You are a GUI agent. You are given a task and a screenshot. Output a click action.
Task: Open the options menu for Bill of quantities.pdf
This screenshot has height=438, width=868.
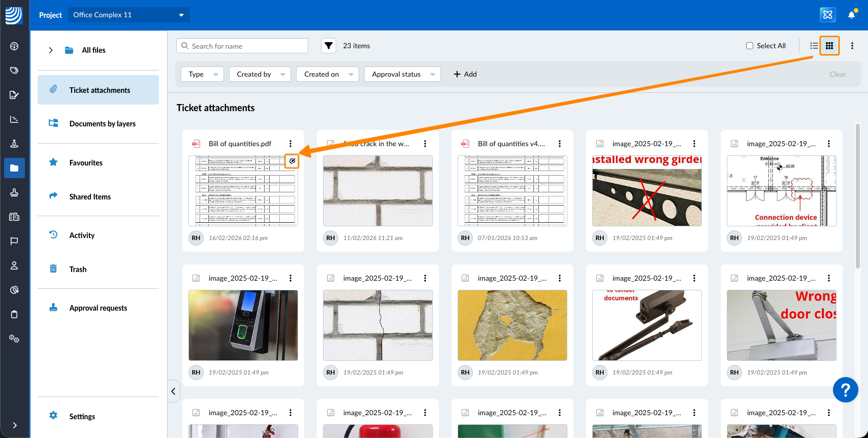click(291, 144)
